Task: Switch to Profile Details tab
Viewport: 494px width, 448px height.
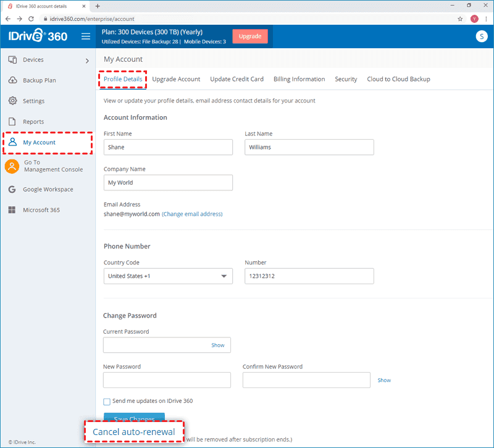Action: pyautogui.click(x=123, y=79)
